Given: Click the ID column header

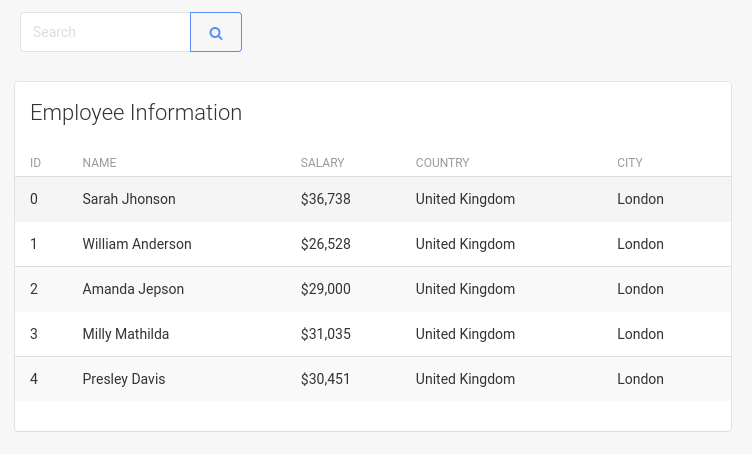Looking at the screenshot, I should pyautogui.click(x=36, y=163).
